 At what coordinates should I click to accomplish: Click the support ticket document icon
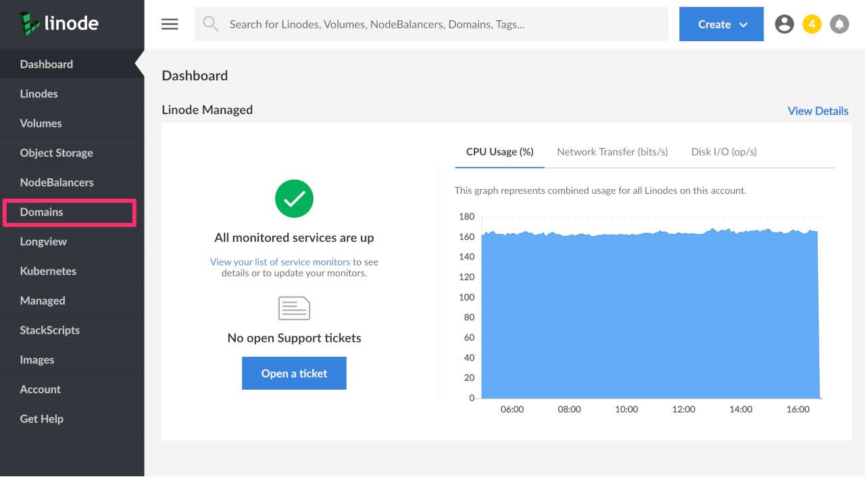point(294,308)
